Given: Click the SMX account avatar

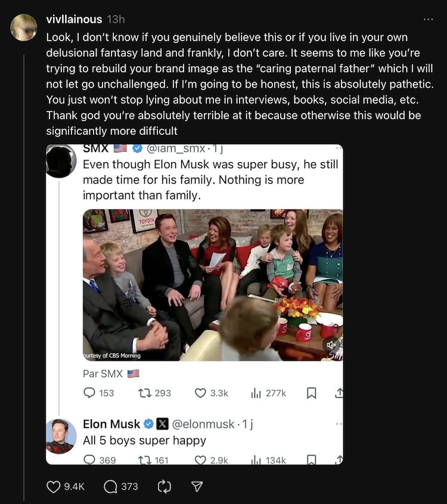Looking at the screenshot, I should (x=61, y=161).
